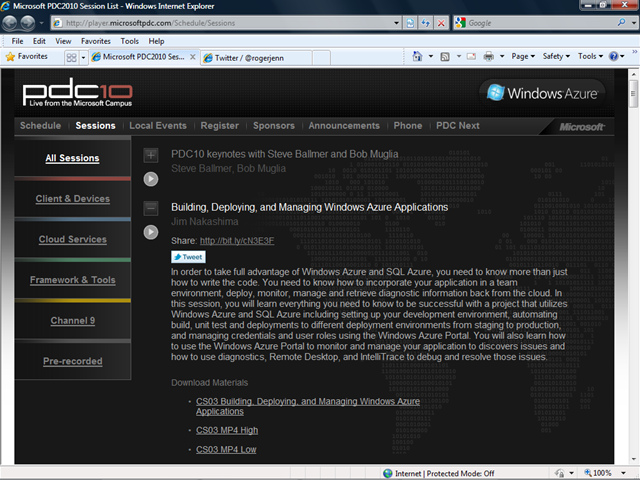Click the RSS Feeds icon
The image size is (640, 480).
[445, 57]
